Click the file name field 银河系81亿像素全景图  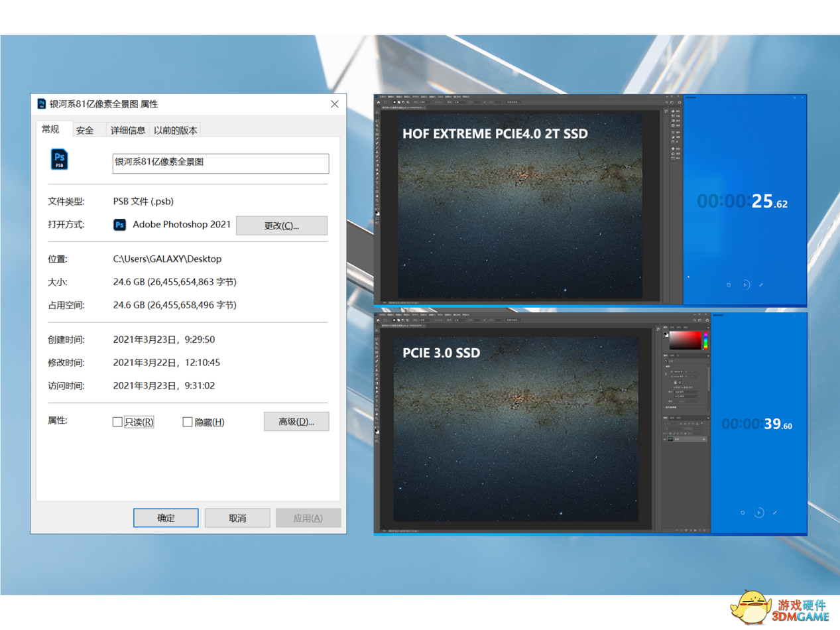221,163
